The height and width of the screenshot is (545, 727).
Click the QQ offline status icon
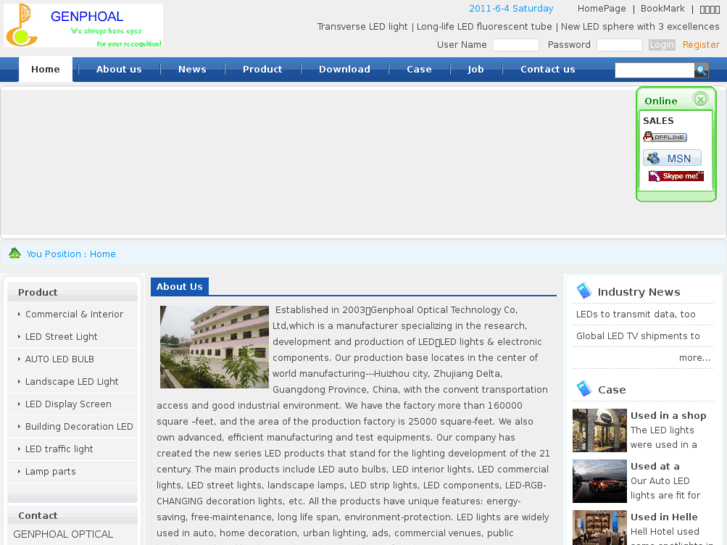pyautogui.click(x=665, y=137)
